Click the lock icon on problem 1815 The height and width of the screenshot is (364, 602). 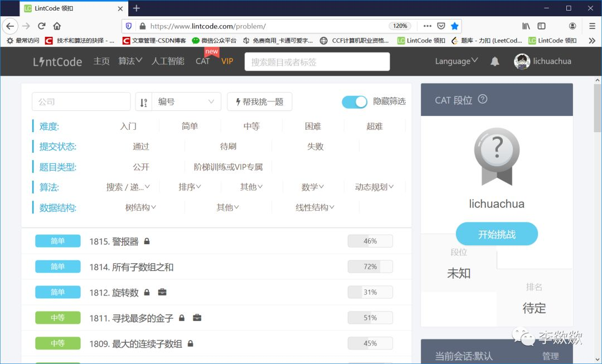point(146,240)
